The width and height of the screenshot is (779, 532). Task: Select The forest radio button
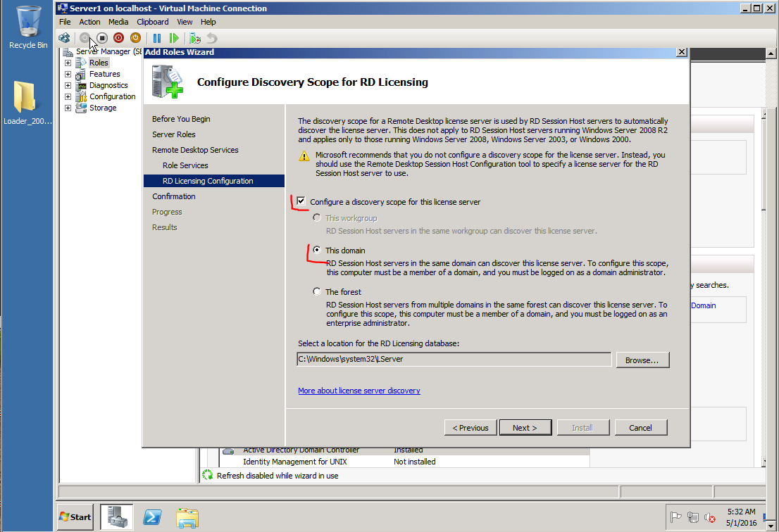[x=317, y=291]
